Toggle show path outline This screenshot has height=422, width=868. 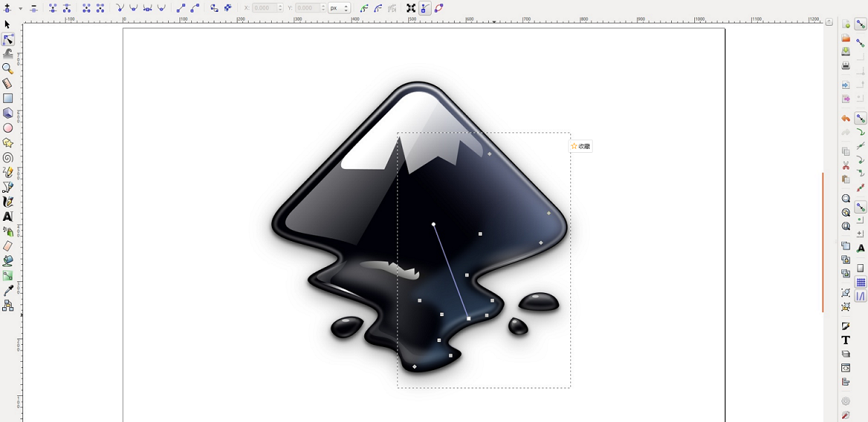(x=439, y=8)
